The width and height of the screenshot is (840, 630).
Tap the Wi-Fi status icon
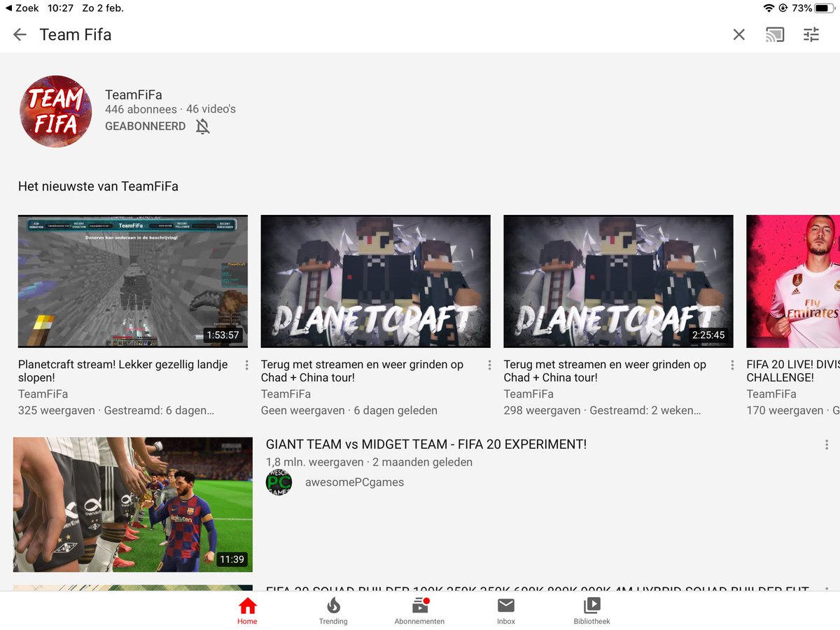769,8
